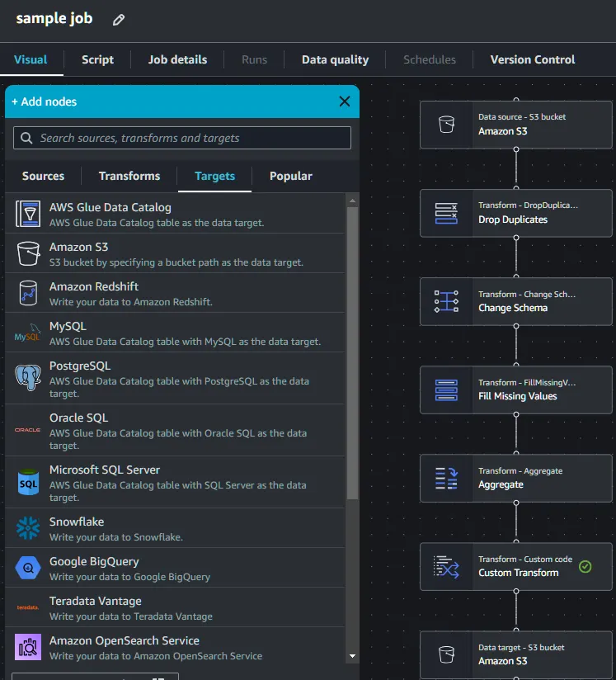
Task: Pick the Amazon Redshift icon
Action: 28,293
